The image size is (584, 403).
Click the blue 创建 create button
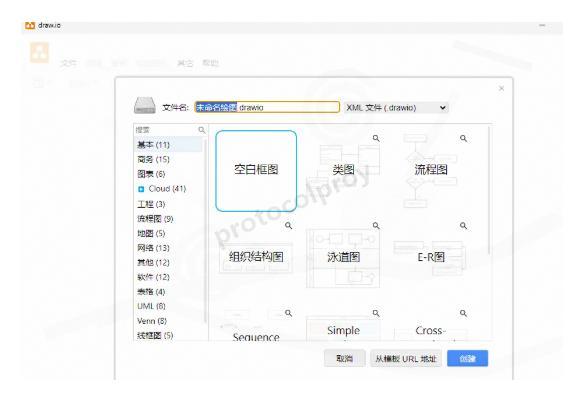point(467,358)
